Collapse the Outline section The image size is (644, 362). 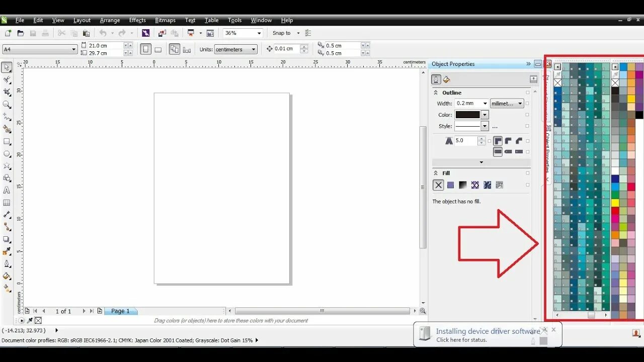[436, 93]
